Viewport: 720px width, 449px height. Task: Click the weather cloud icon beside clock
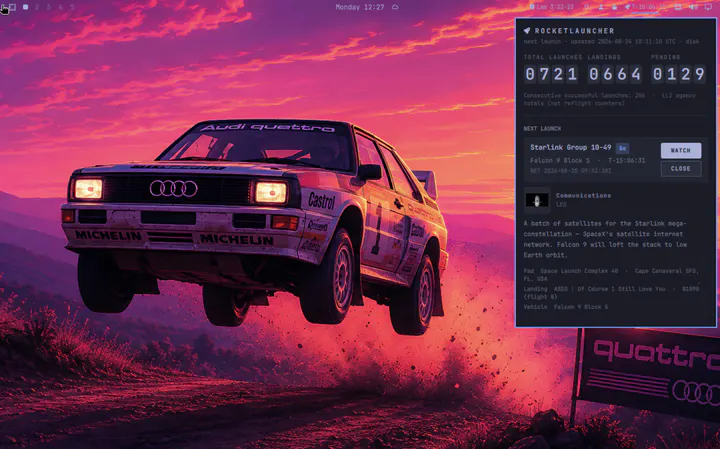(x=395, y=7)
